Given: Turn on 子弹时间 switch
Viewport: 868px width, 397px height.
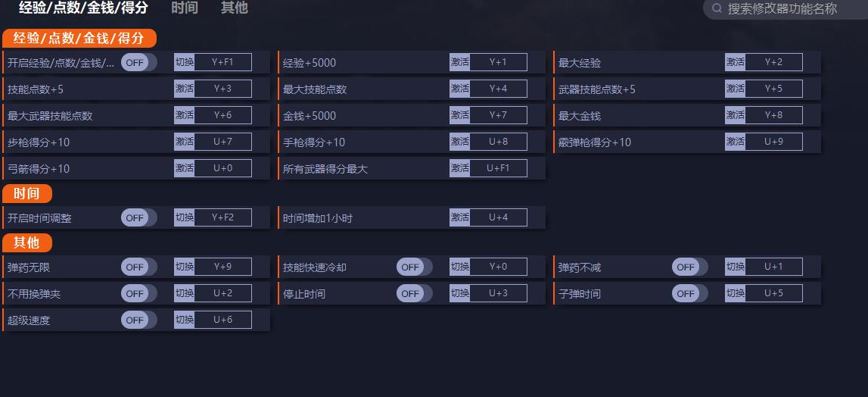Looking at the screenshot, I should pyautogui.click(x=689, y=294).
